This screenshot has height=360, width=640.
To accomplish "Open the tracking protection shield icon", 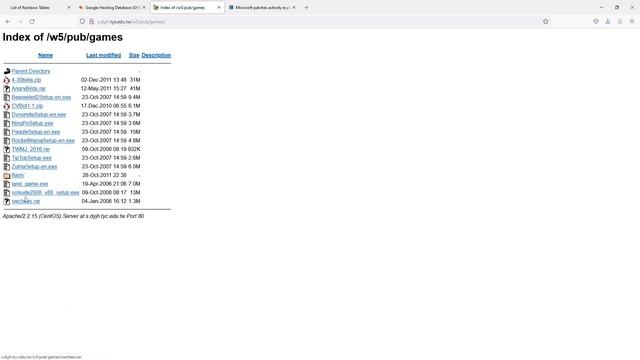I will (x=82, y=22).
